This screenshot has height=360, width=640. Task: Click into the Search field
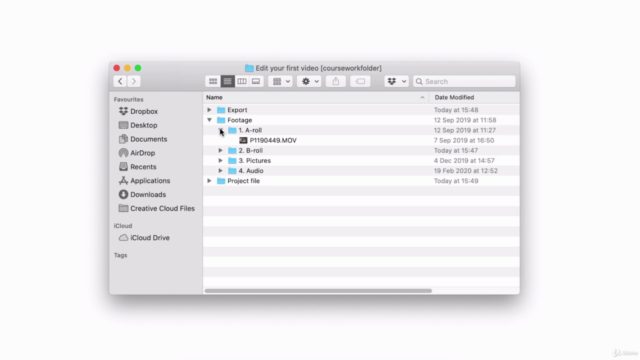point(464,81)
